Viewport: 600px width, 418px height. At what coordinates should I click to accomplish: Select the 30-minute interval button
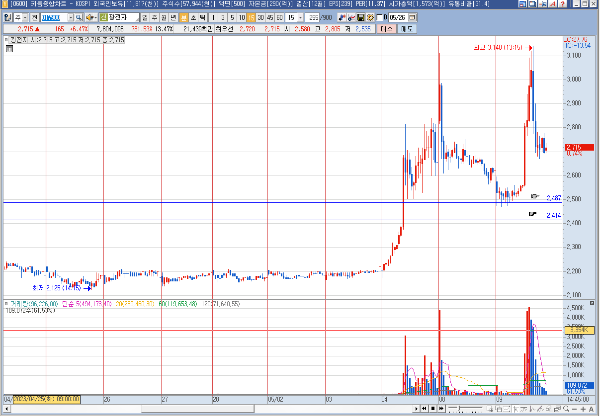point(261,18)
